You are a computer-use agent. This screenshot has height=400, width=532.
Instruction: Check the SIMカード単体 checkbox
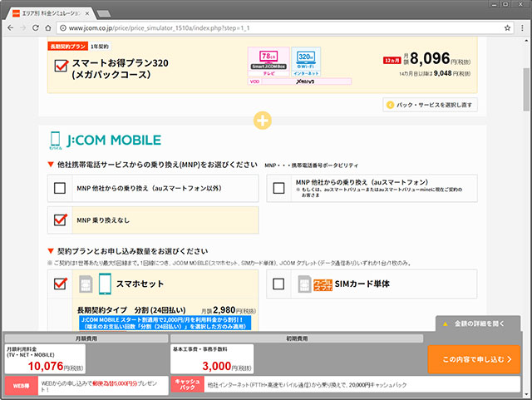(278, 284)
